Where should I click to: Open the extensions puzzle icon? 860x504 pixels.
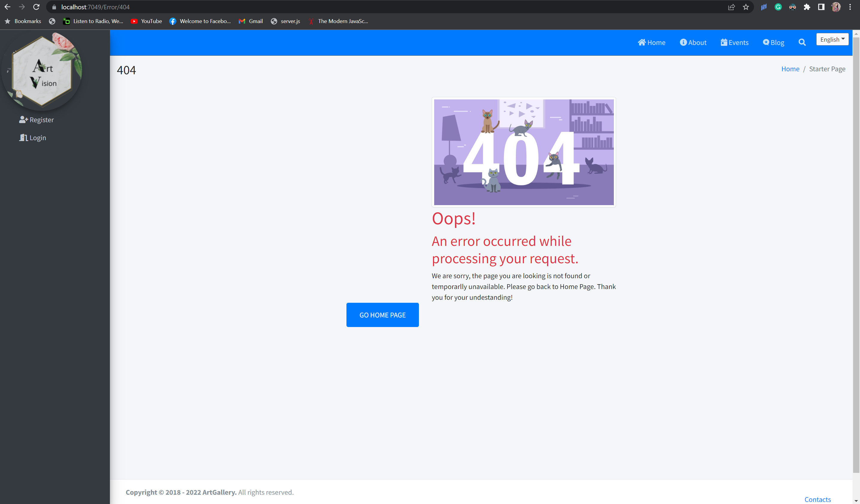pyautogui.click(x=807, y=7)
